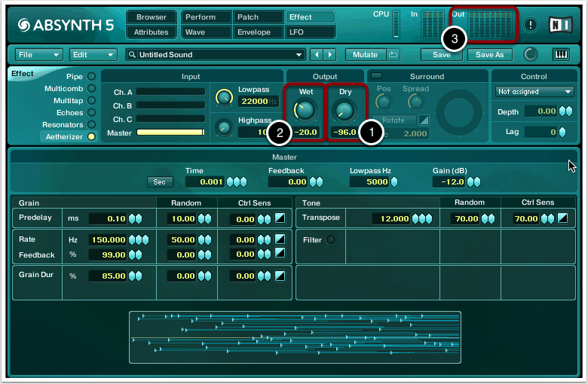Go to the previous sound arrow

[x=317, y=55]
